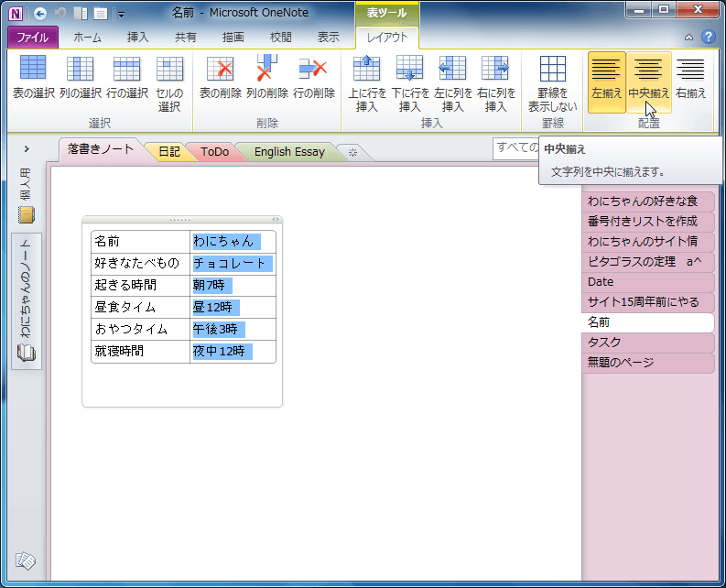Select the 名前 page in page list
726x588 pixels.
[x=647, y=322]
